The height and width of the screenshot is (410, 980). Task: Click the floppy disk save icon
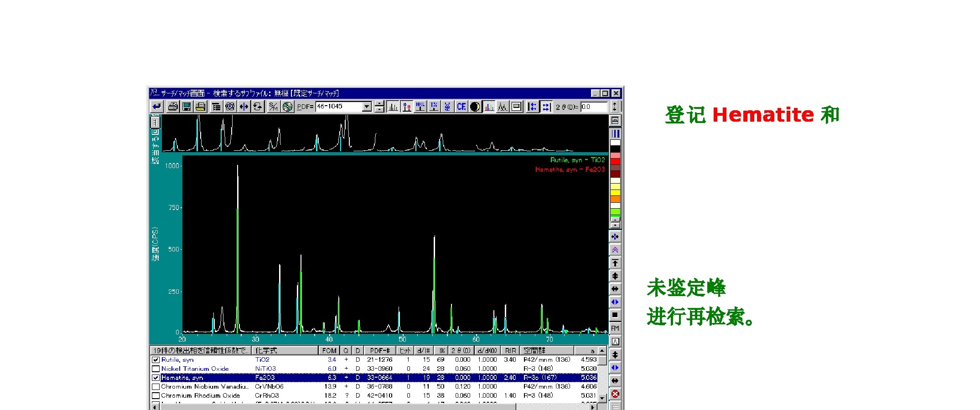coord(187,107)
